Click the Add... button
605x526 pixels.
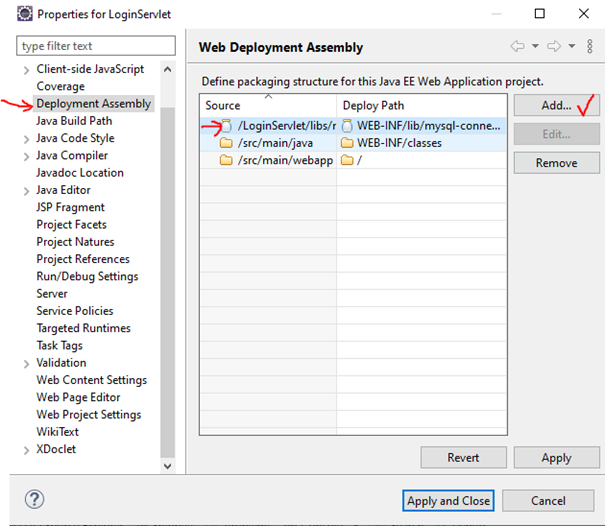(x=556, y=105)
